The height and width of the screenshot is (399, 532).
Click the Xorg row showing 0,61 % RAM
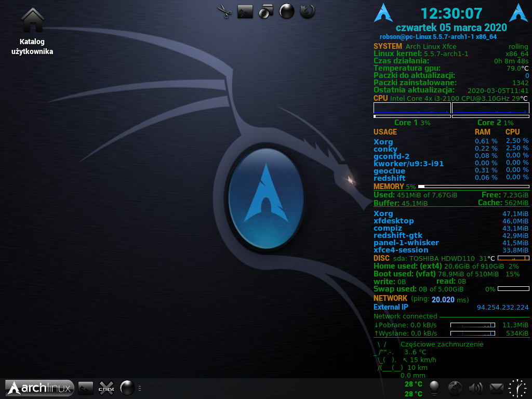point(451,141)
